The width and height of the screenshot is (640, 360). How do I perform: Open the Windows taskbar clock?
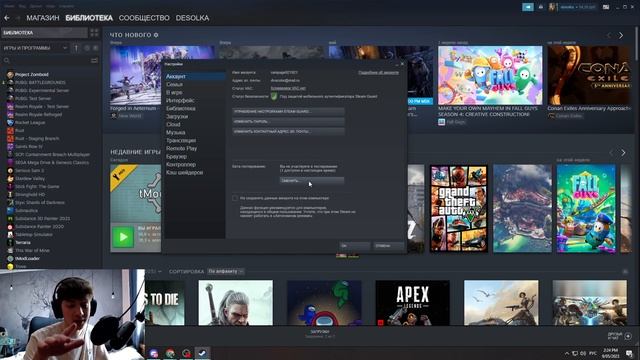pos(610,353)
